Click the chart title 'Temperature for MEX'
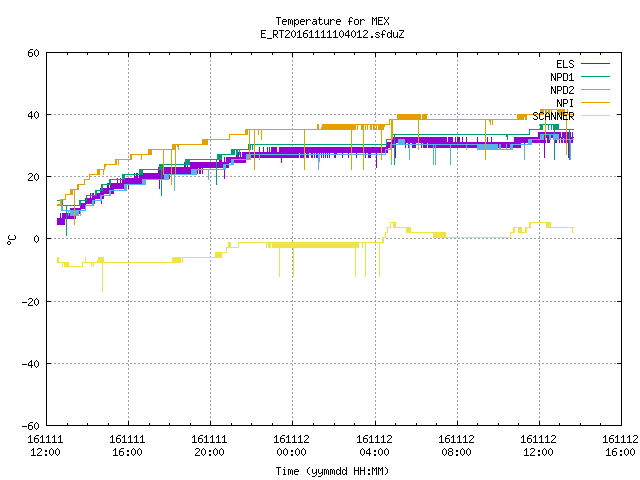The height and width of the screenshot is (480, 640). (x=332, y=21)
